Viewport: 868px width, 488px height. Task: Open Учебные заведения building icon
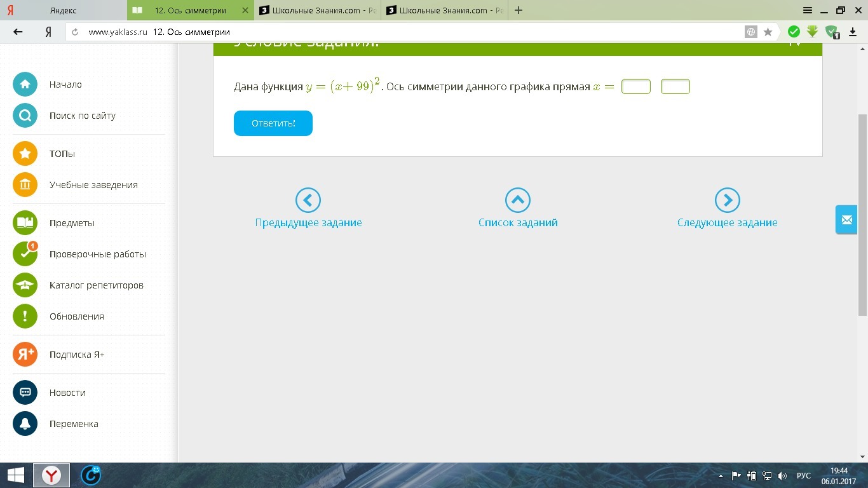point(25,185)
